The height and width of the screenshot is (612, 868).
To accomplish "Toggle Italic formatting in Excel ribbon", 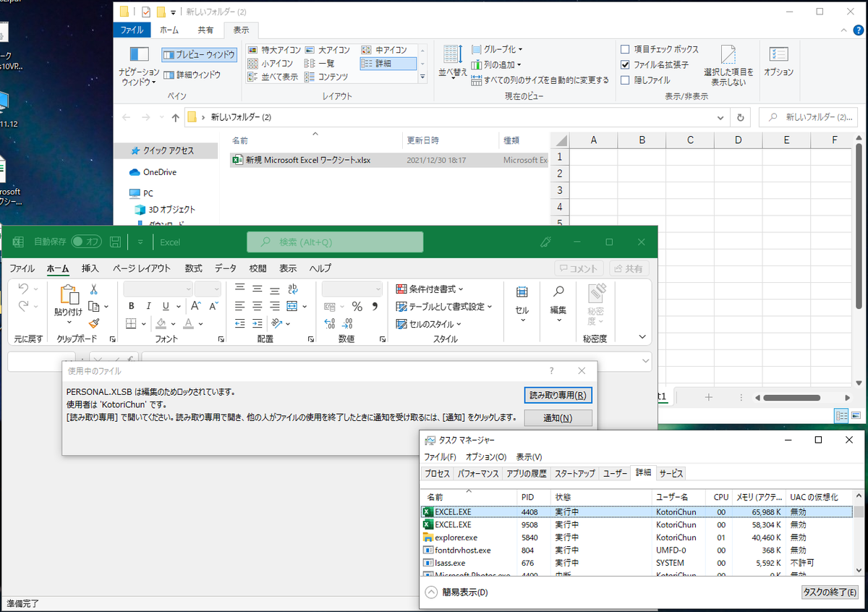I will coord(150,306).
